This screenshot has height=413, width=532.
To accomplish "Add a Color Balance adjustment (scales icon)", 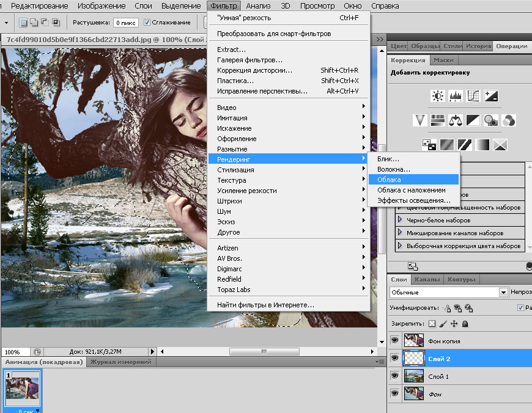I will coord(456,120).
